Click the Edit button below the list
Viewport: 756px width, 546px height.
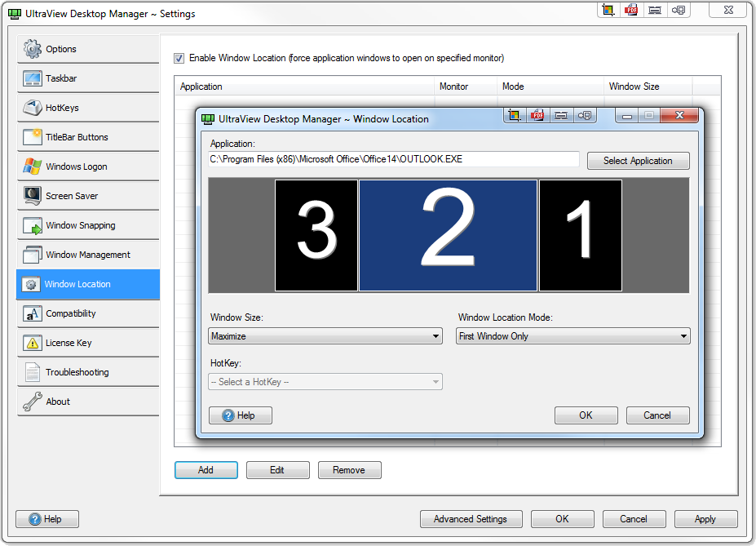(x=278, y=470)
